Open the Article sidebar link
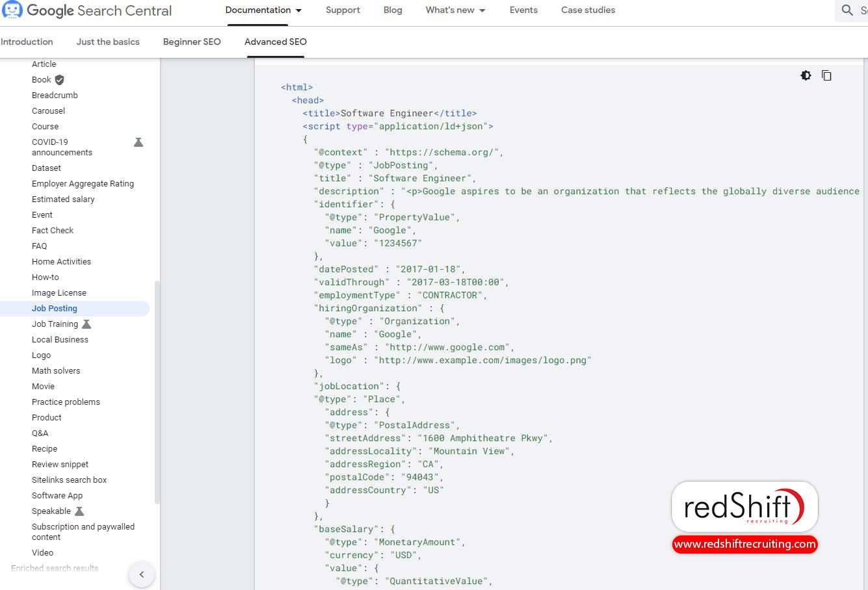The width and height of the screenshot is (868, 590). pyautogui.click(x=44, y=64)
